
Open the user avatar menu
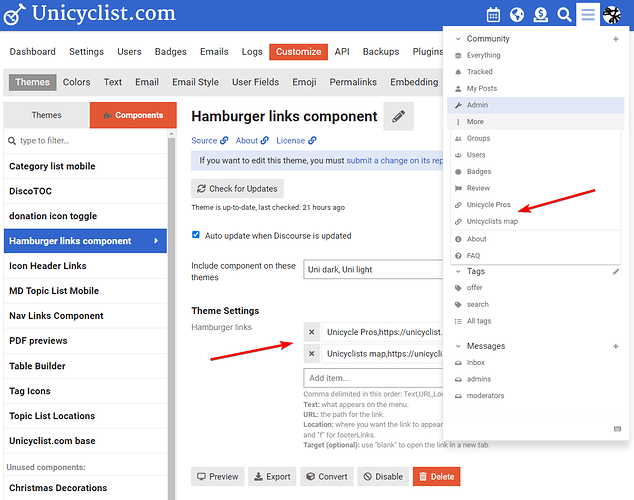(612, 15)
